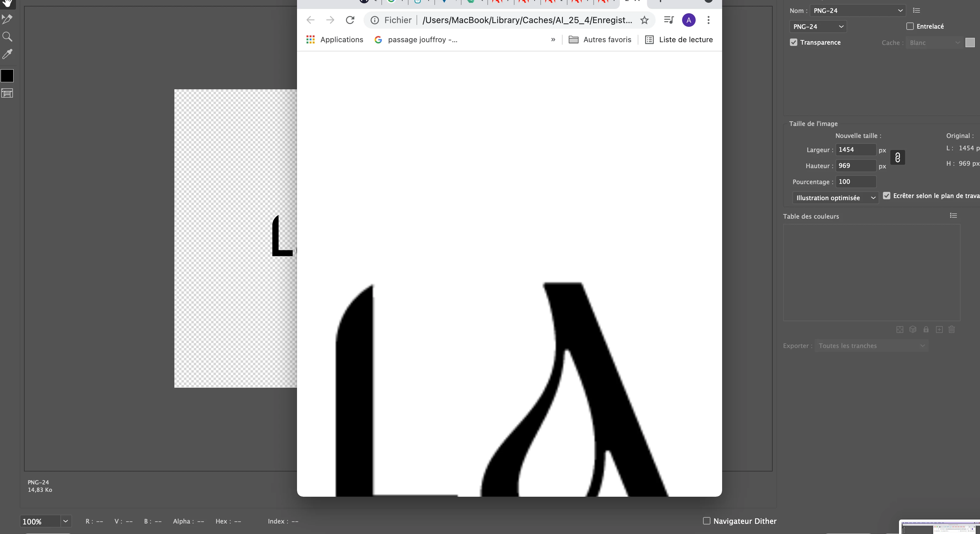This screenshot has width=980, height=534.
Task: Enable the Navigateur Dither checkbox
Action: tap(706, 521)
